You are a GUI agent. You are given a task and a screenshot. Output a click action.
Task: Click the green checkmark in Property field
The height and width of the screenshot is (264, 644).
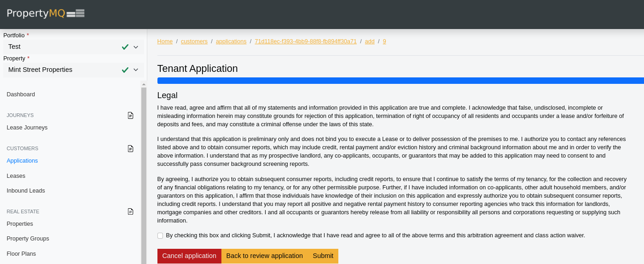[125, 70]
